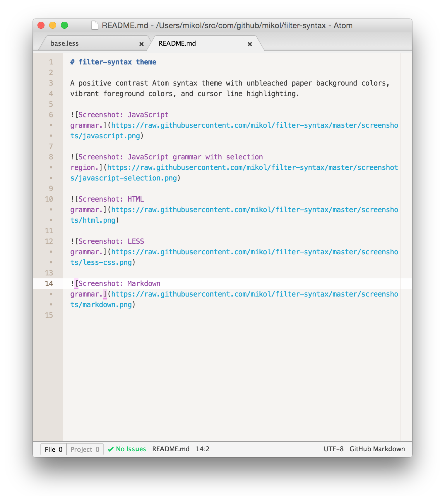Show linter issues for File
This screenshot has height=504, width=445.
54,449
